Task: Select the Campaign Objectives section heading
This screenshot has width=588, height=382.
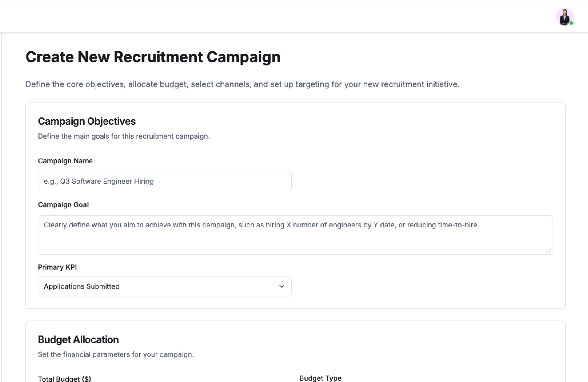Action: pyautogui.click(x=87, y=121)
